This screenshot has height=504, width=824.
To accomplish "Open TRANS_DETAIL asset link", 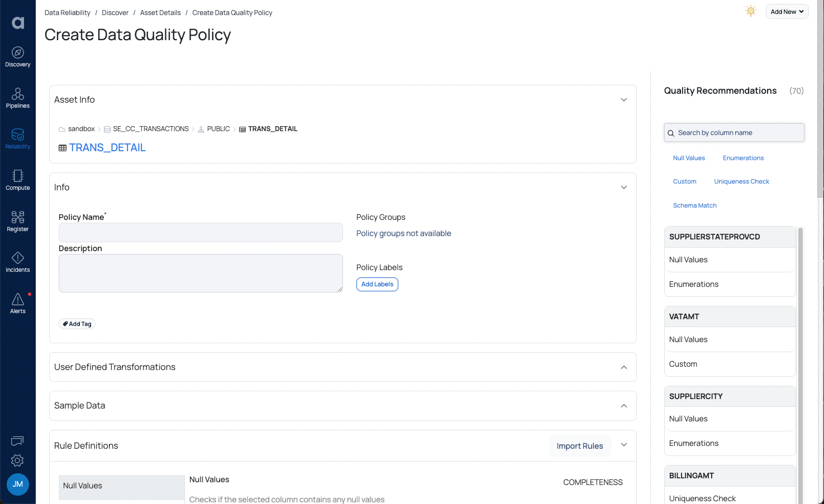I will 107,147.
